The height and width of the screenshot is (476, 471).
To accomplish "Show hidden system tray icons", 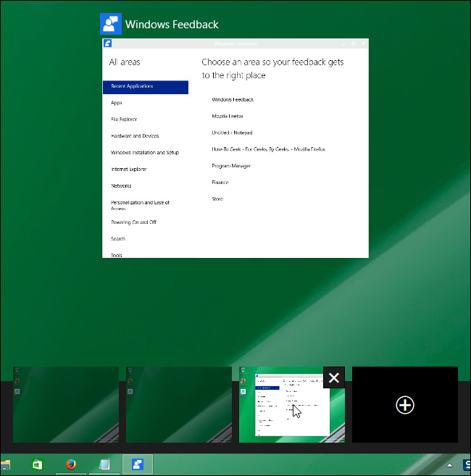I will click(449, 465).
